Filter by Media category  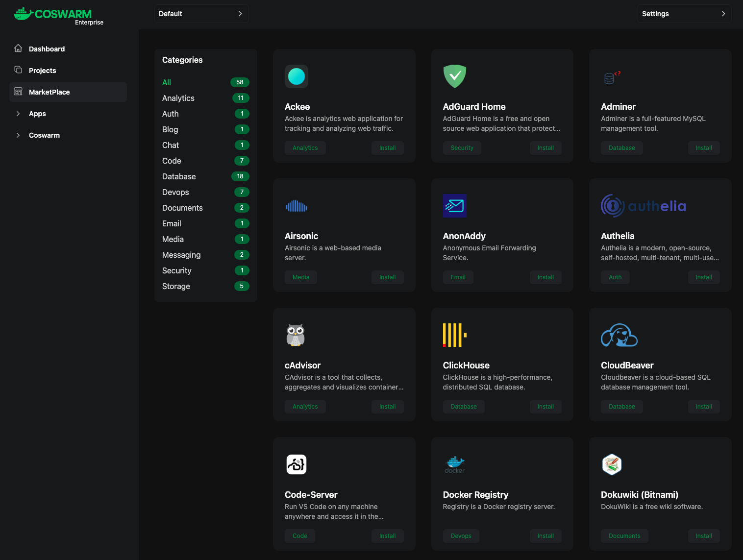click(x=206, y=239)
